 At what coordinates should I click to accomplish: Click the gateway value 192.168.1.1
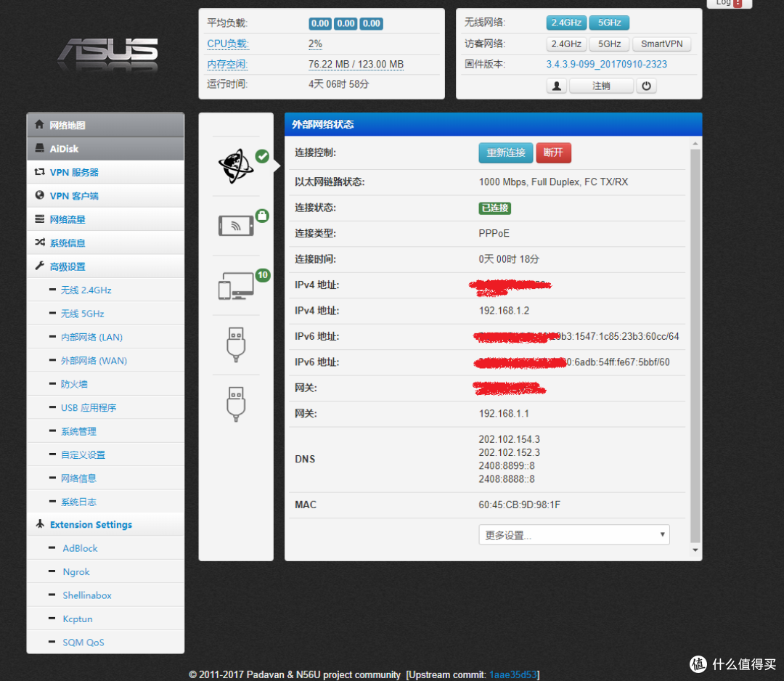pyautogui.click(x=504, y=414)
